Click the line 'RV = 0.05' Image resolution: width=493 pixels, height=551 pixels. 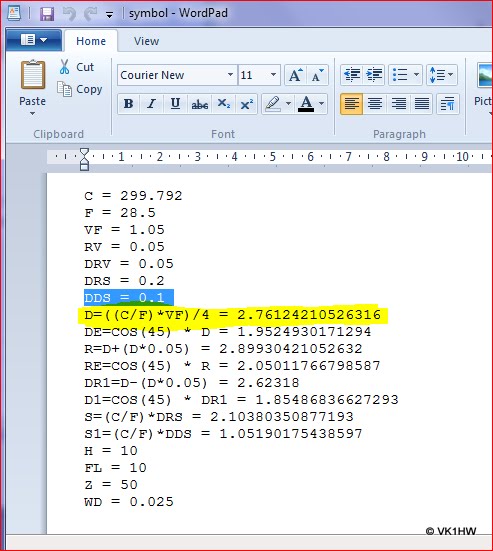click(124, 247)
